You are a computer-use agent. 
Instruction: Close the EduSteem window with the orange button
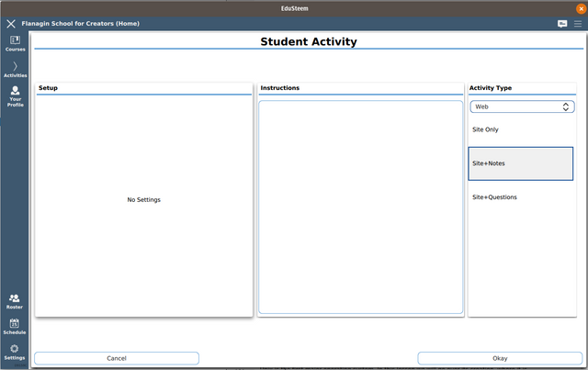click(x=581, y=8)
